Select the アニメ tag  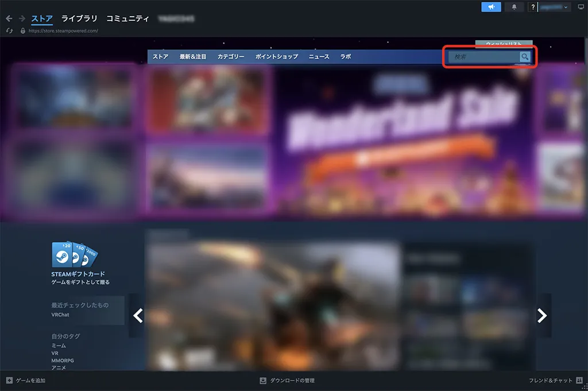coord(59,367)
